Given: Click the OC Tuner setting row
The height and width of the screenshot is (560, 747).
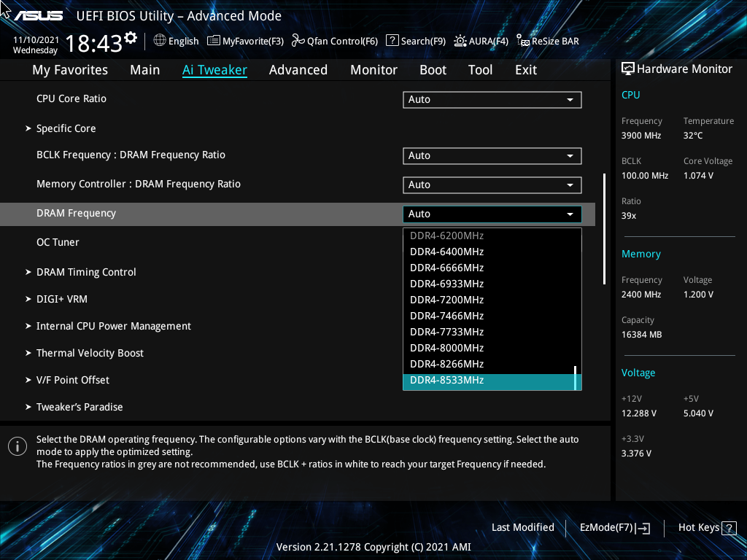Looking at the screenshot, I should click(x=298, y=242).
